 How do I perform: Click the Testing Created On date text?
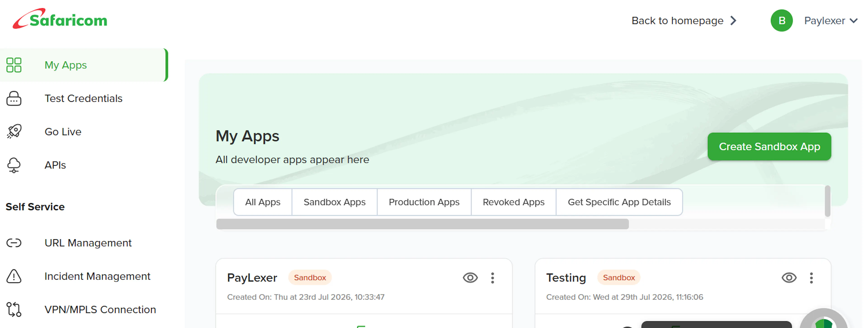tap(624, 297)
